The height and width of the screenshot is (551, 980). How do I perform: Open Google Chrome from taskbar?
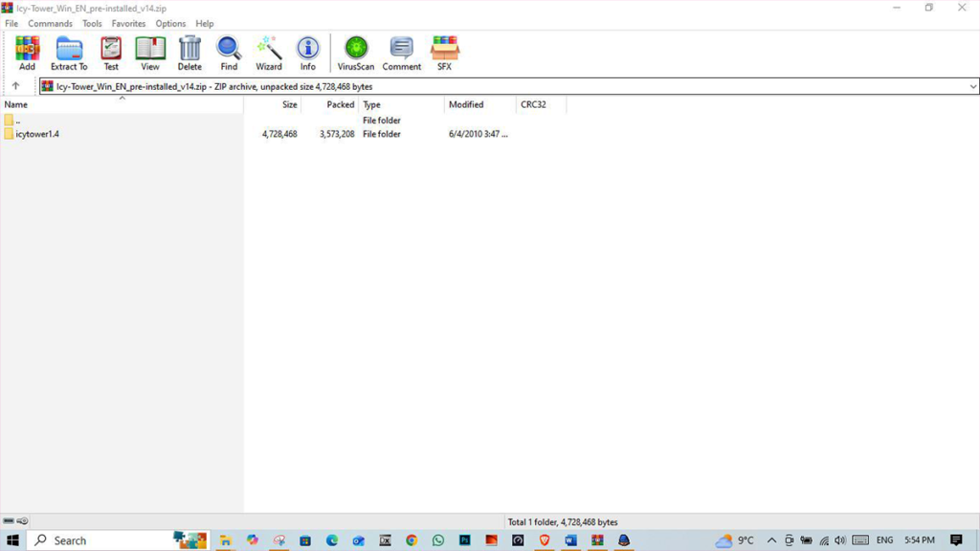click(x=412, y=540)
